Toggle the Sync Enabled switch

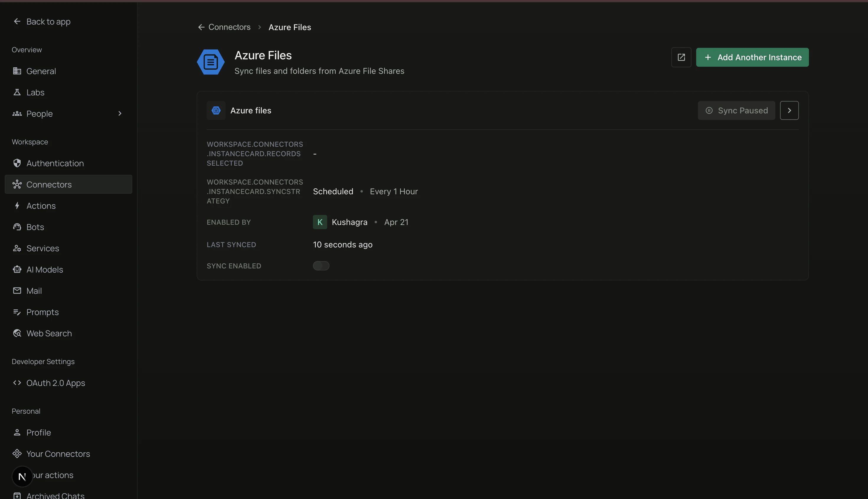(321, 266)
